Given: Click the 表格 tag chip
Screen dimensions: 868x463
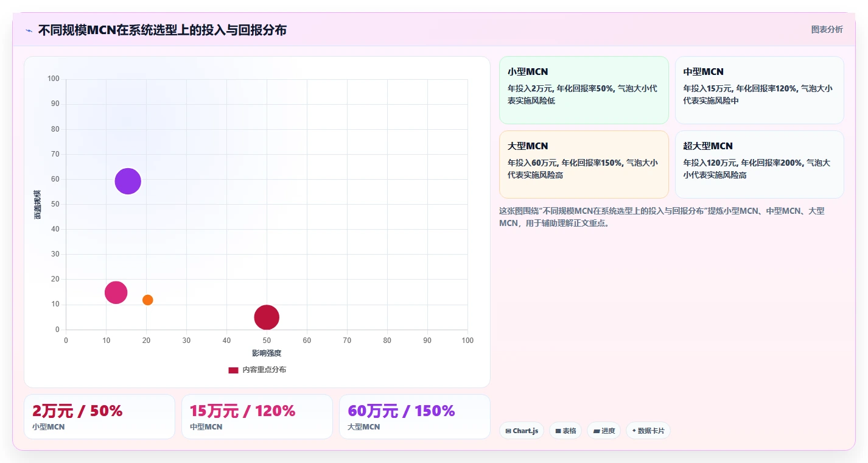Looking at the screenshot, I should coord(565,431).
